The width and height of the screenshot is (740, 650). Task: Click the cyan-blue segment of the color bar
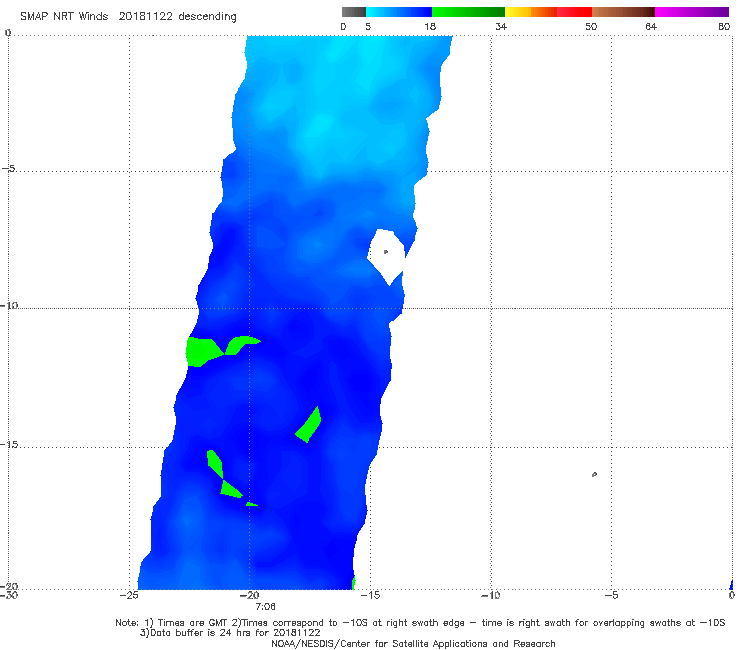pyautogui.click(x=399, y=12)
